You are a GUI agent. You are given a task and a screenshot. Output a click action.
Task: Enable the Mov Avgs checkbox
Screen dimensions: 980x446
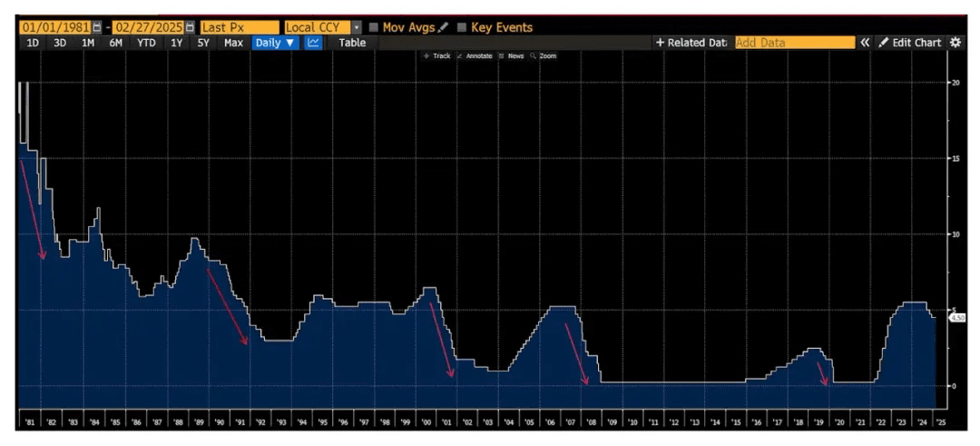click(374, 27)
